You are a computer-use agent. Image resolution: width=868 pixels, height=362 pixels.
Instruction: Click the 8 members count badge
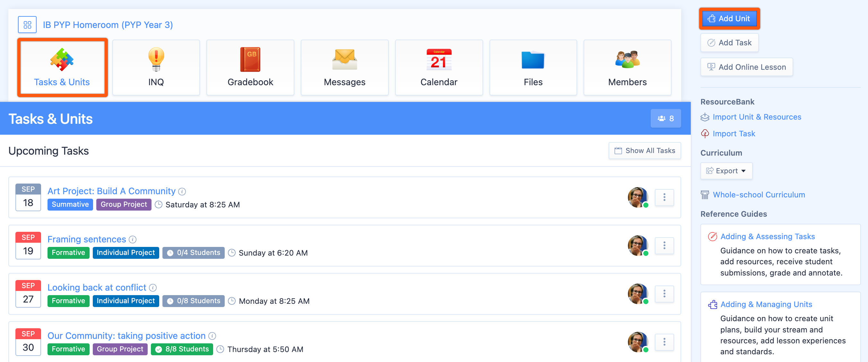(665, 118)
